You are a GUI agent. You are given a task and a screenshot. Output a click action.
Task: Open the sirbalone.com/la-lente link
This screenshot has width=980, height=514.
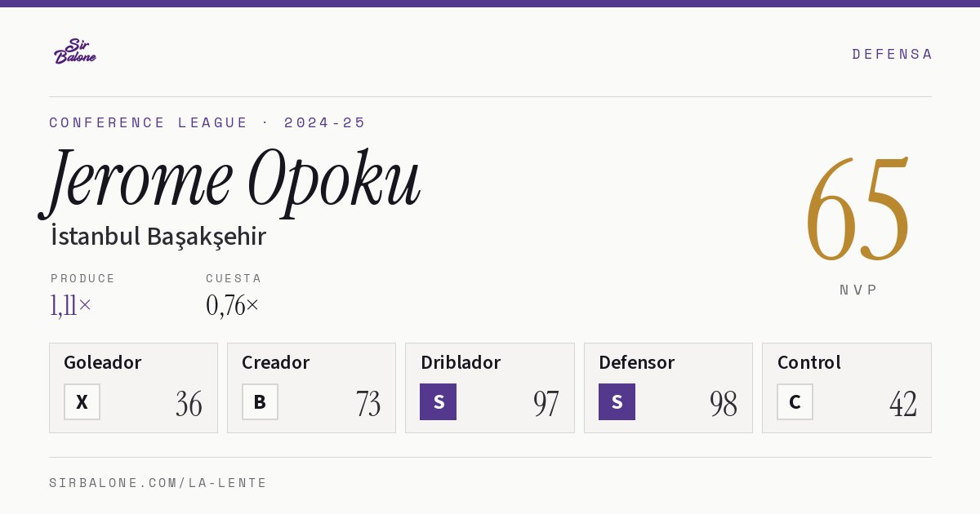point(158,483)
